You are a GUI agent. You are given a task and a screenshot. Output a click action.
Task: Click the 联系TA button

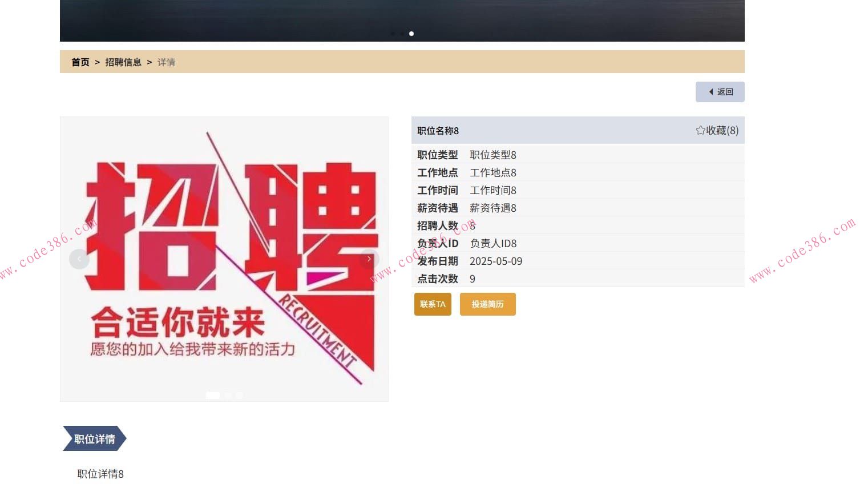(432, 304)
